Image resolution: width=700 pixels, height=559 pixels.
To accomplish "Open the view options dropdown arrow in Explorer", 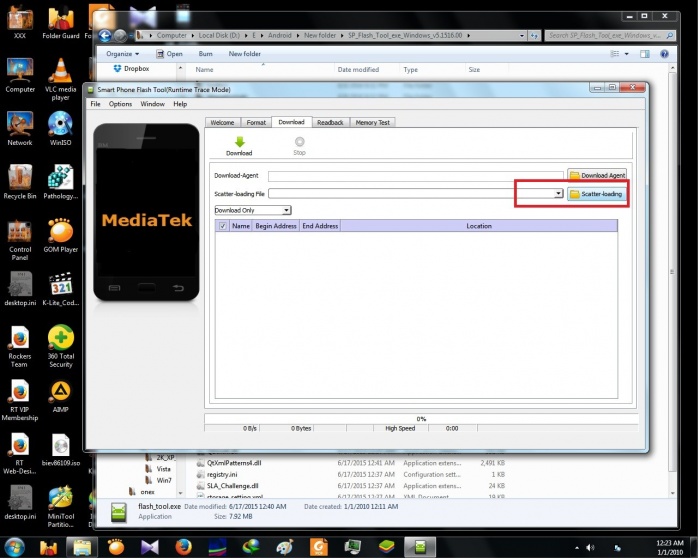I will pos(627,54).
